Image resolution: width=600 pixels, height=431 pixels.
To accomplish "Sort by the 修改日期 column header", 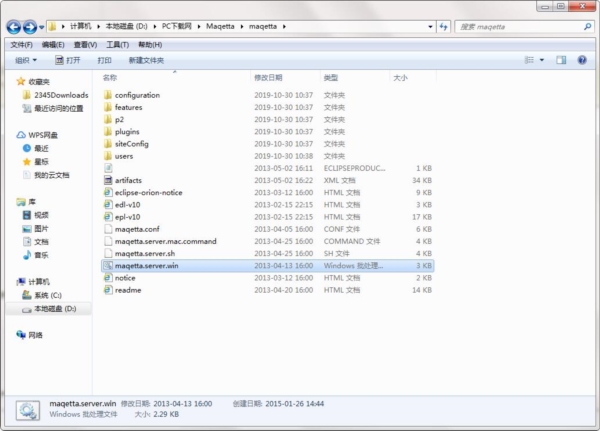I will [x=268, y=78].
